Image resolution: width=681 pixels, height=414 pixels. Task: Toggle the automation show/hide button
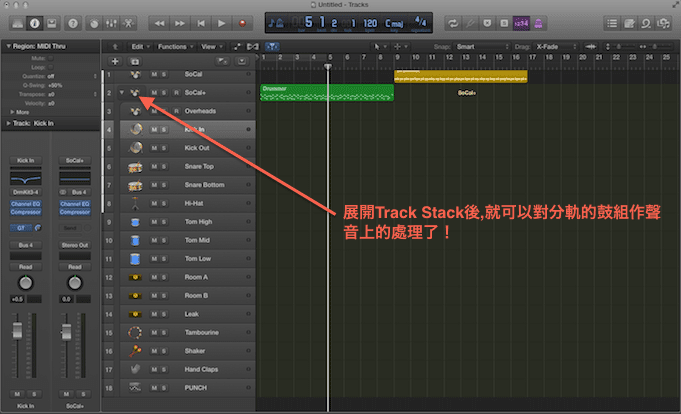[237, 46]
